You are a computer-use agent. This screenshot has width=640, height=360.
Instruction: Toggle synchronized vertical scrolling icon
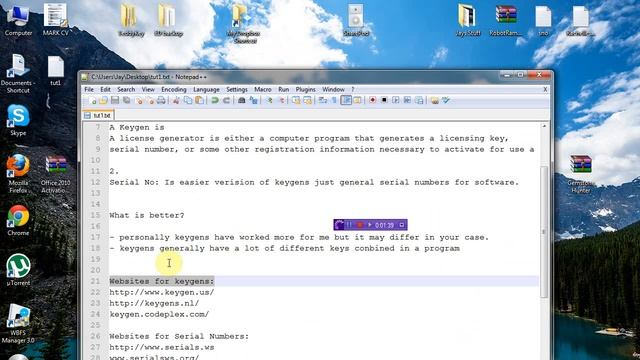point(296,100)
